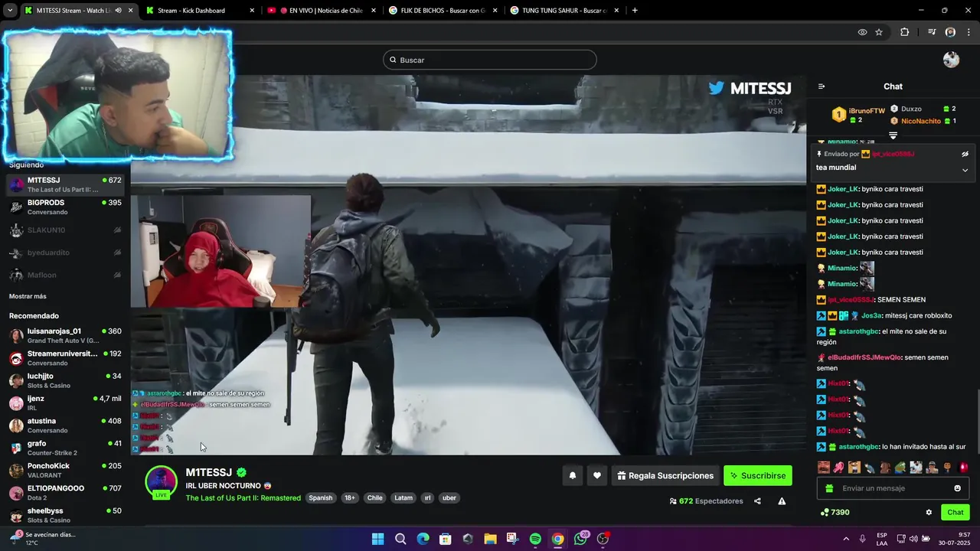Open File Explorer from taskbar
The width and height of the screenshot is (980, 551).
[x=490, y=539]
